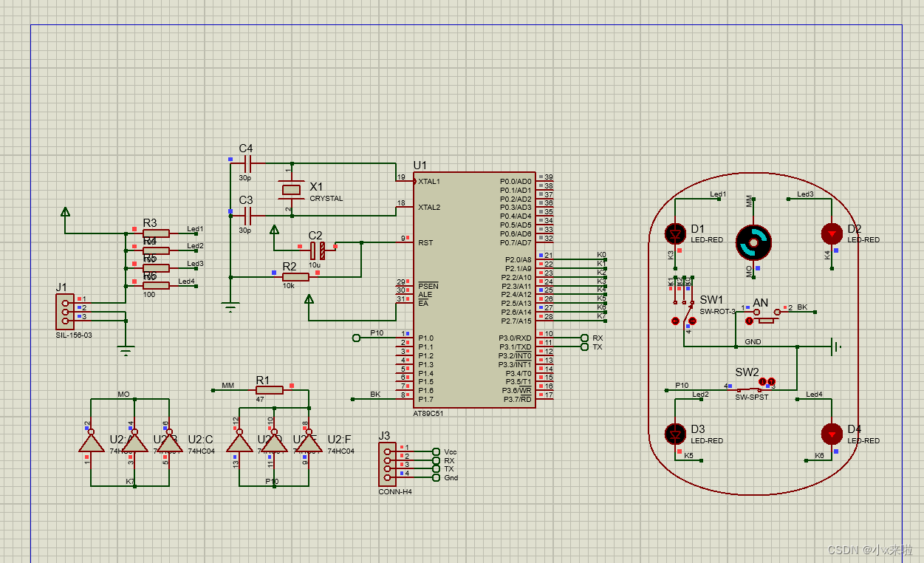Select the ground symbol below capacitor C3
The image size is (924, 563).
230,307
